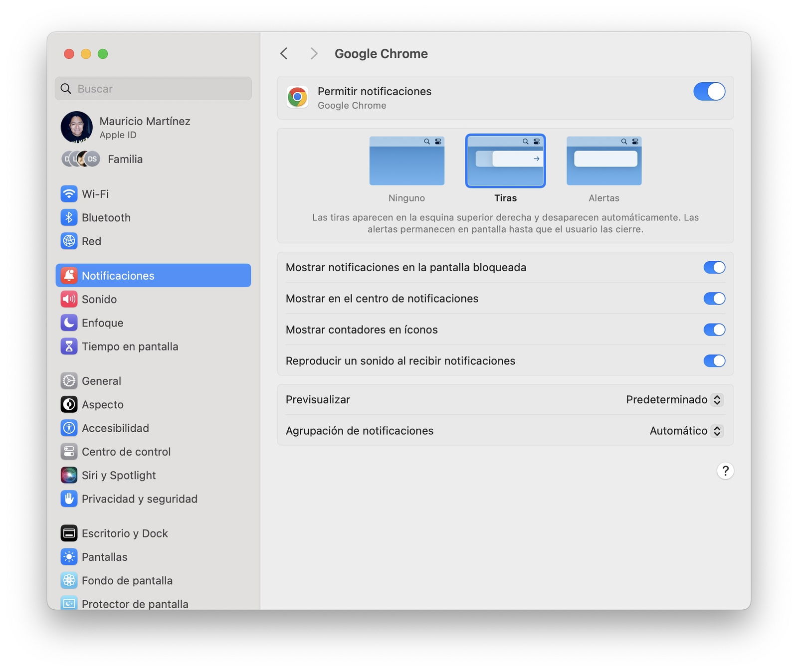Viewport: 798px width, 672px height.
Task: Open Accesibilidad icon
Action: 69,428
